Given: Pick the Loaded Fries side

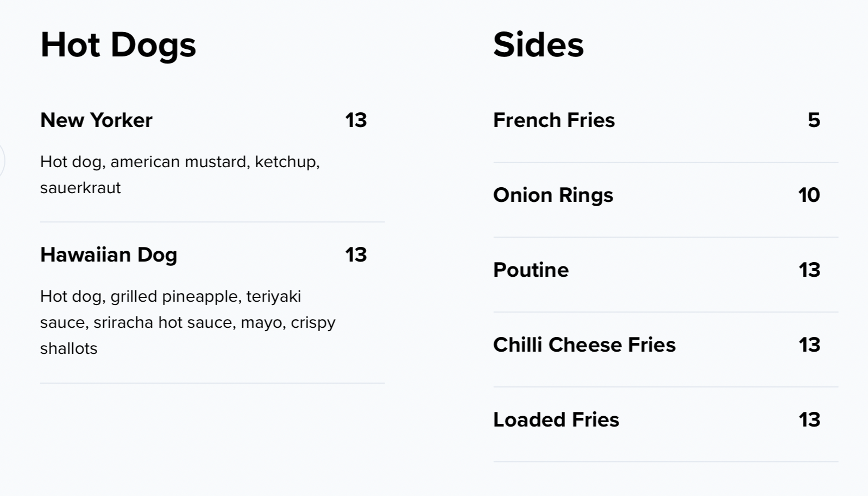Looking at the screenshot, I should [x=556, y=419].
